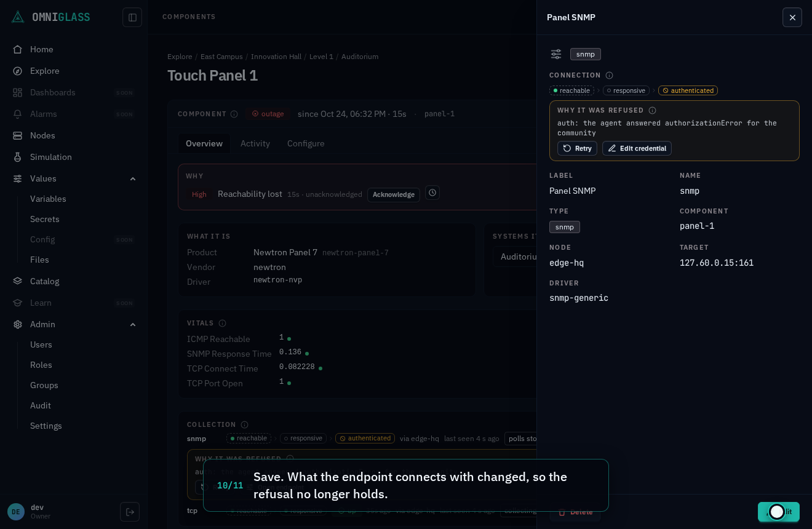Click the Edit credential button
Image resolution: width=812 pixels, height=529 pixels.
[637, 148]
